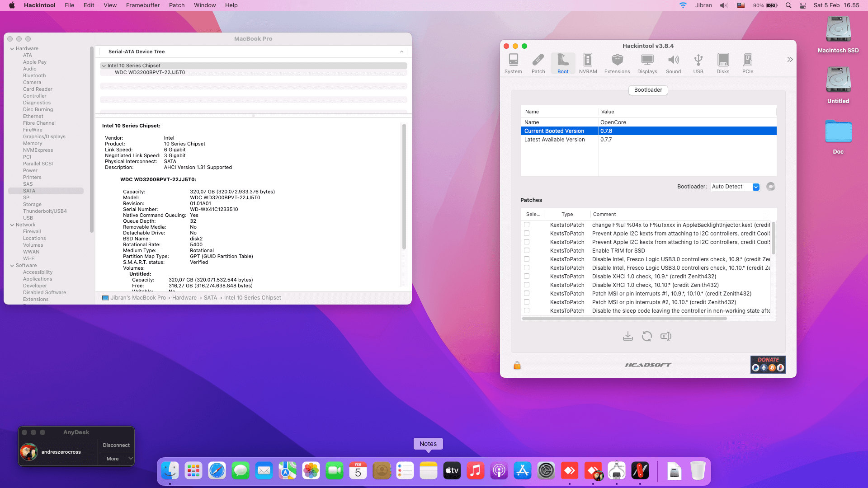Check the Enable TRIM for SSD patch
The height and width of the screenshot is (488, 868).
[x=527, y=250]
